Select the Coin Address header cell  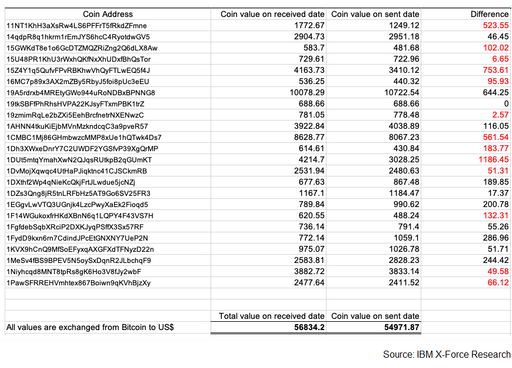(x=108, y=14)
